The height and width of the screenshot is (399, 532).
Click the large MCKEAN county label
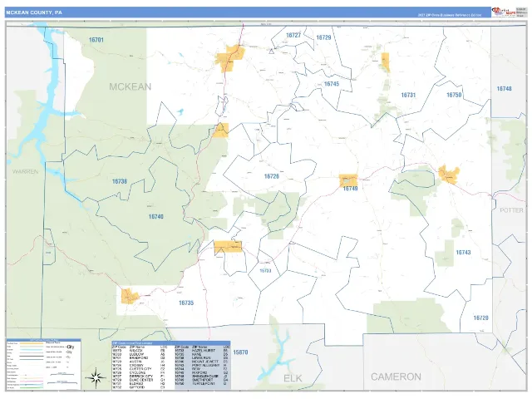pos(131,86)
